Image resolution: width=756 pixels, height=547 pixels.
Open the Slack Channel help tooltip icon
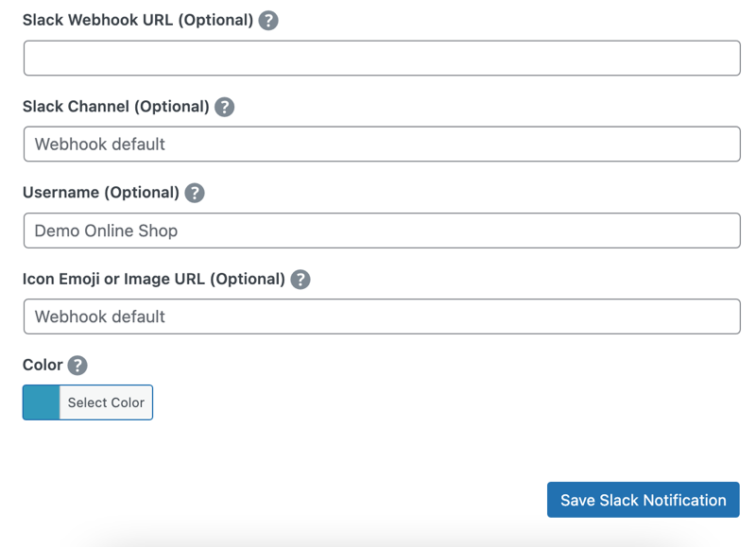tap(224, 107)
